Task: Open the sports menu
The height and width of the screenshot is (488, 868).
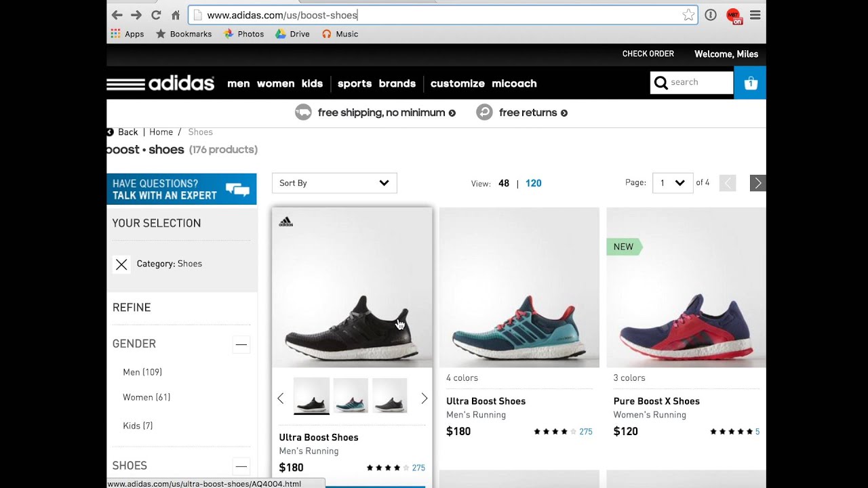Action: pyautogui.click(x=355, y=83)
